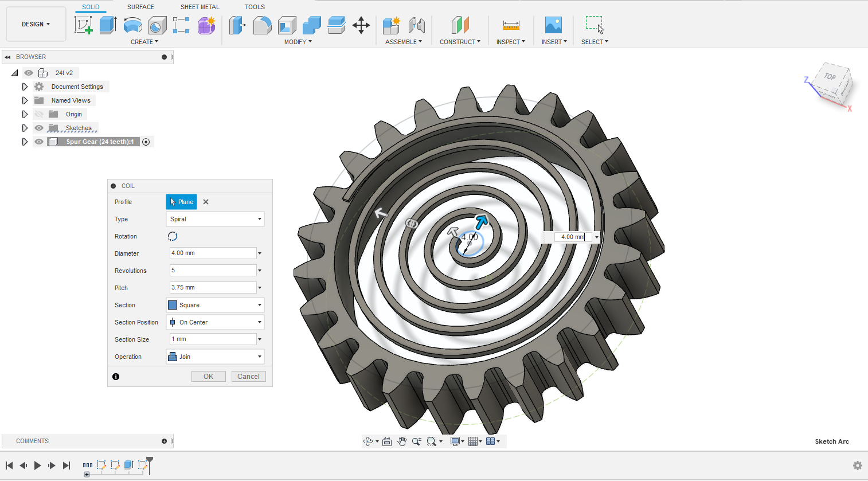
Task: Show the Origin folder via eye icon
Action: [39, 114]
